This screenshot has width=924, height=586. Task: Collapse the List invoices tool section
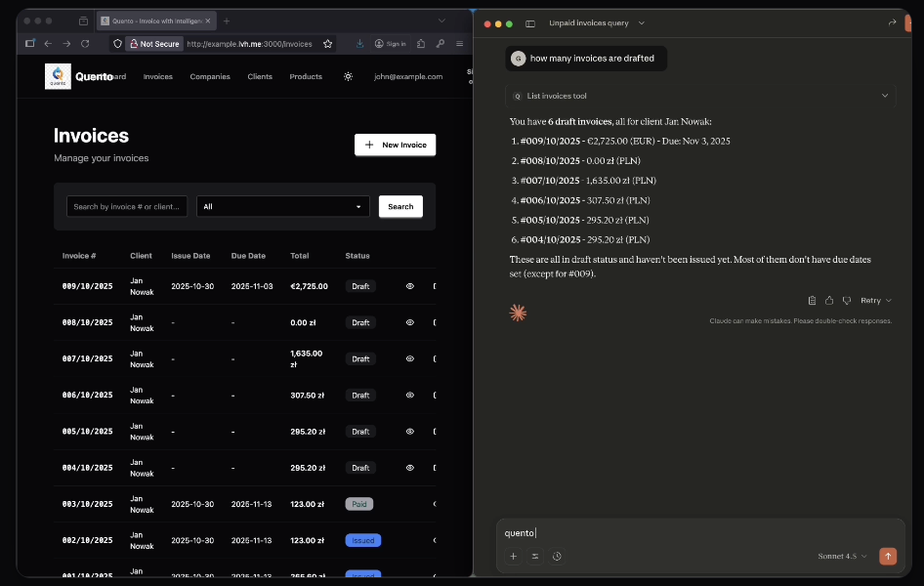click(x=885, y=96)
